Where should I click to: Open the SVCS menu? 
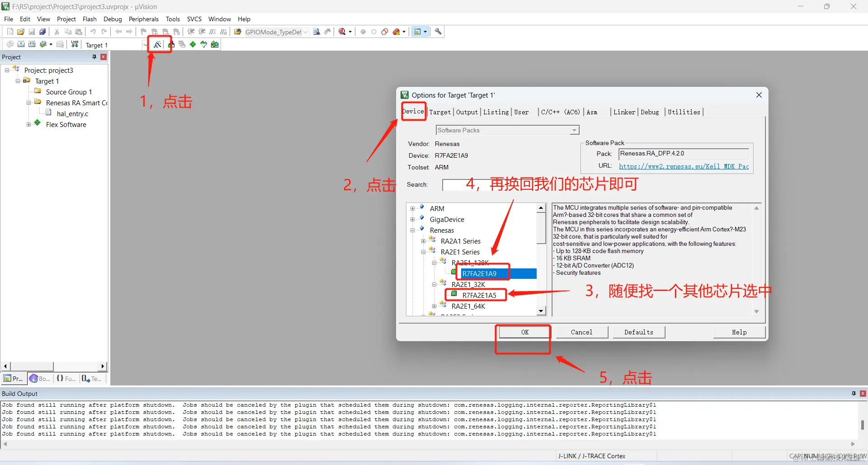point(194,19)
